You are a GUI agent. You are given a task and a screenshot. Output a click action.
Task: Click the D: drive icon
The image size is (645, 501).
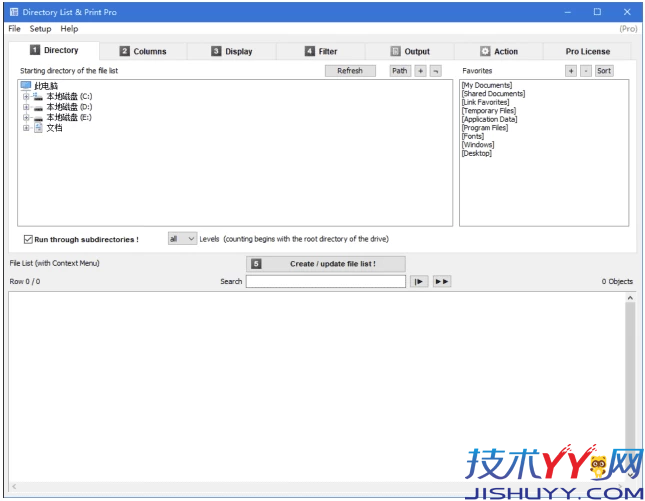38,108
